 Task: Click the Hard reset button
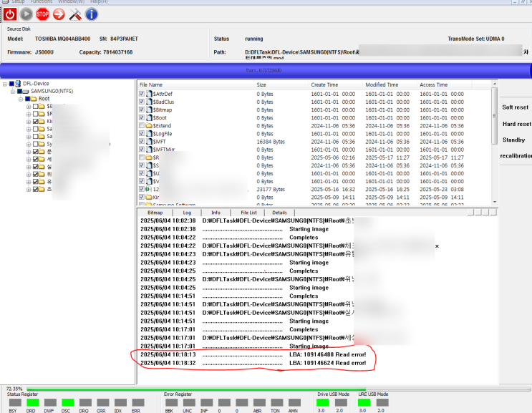(517, 124)
